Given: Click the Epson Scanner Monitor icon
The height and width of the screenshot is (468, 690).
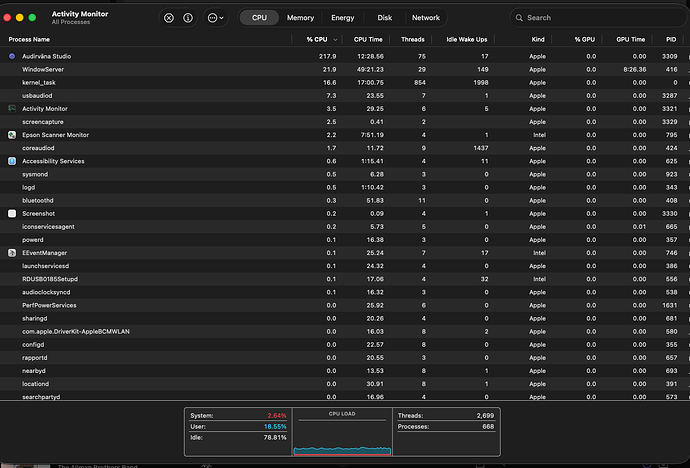Looking at the screenshot, I should point(12,135).
